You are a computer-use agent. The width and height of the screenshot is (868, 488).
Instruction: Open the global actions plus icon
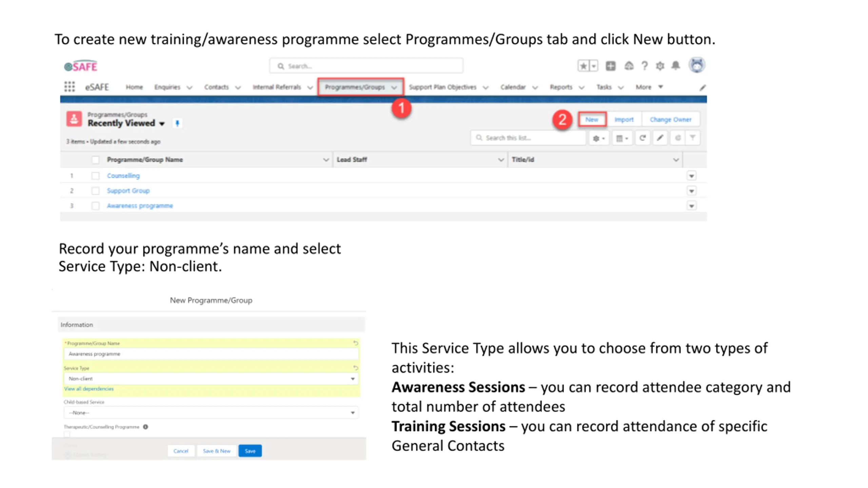611,66
